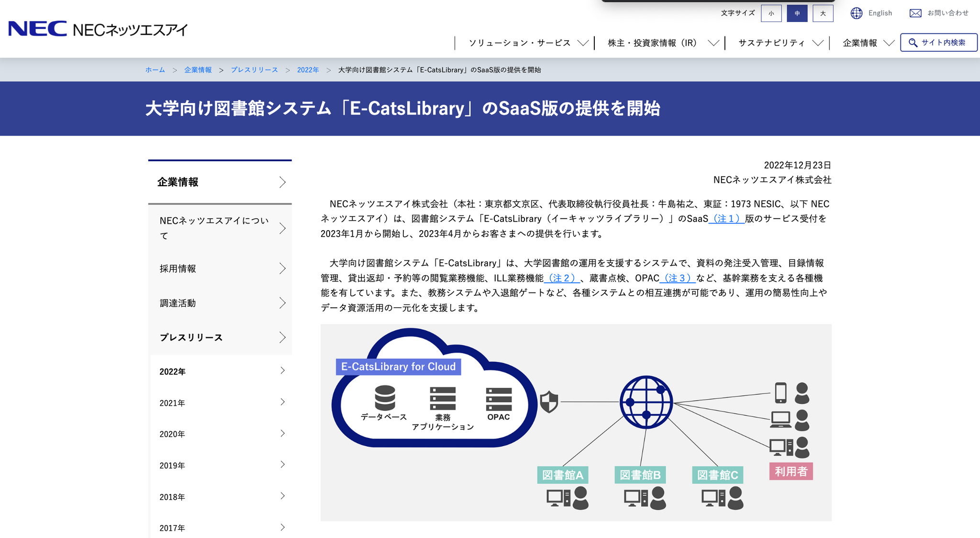Select 2021年 in the sidebar list

221,403
